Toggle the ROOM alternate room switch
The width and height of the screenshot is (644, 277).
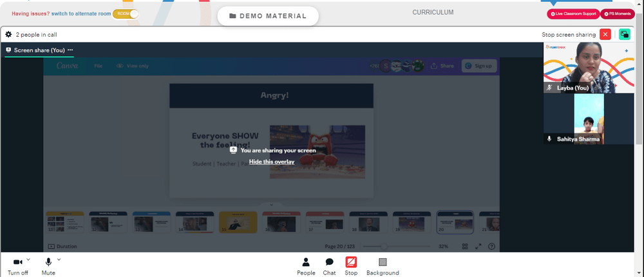pos(126,14)
